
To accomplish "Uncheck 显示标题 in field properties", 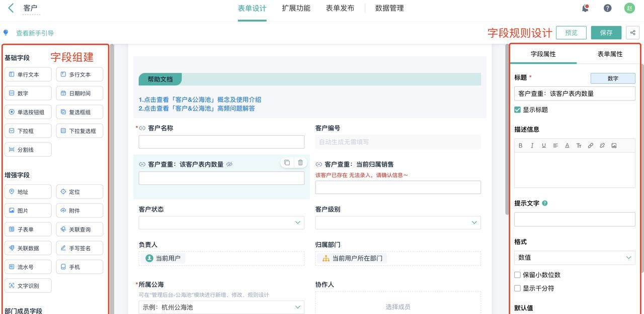I will pyautogui.click(x=518, y=109).
